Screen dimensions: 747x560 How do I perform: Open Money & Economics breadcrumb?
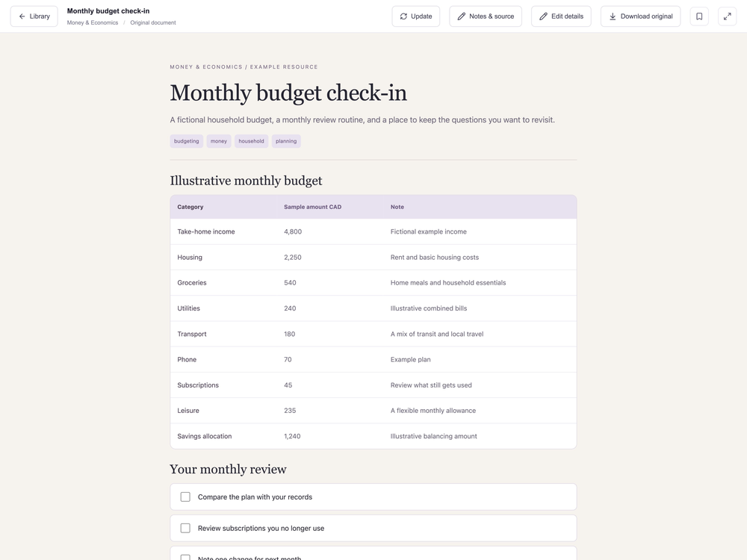tap(93, 22)
